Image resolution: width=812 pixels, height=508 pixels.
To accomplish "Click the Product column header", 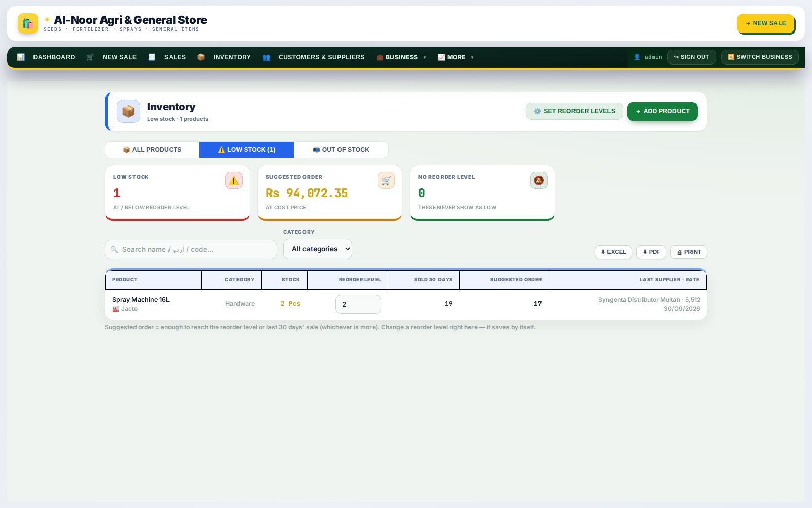I will pos(153,280).
